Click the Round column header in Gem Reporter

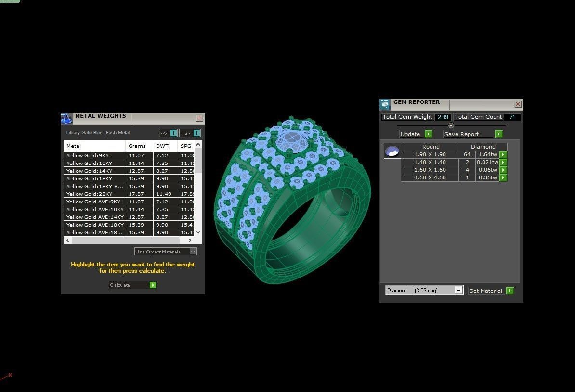pyautogui.click(x=430, y=147)
